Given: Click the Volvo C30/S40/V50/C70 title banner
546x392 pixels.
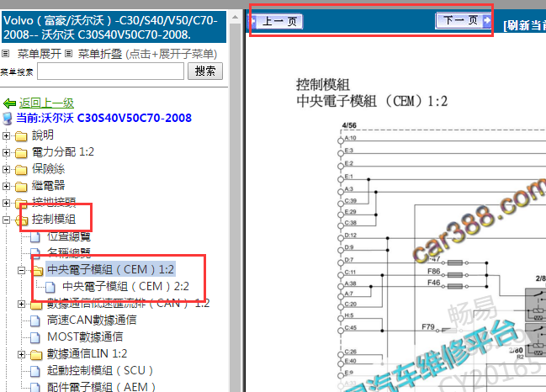Looking at the screenshot, I should tap(114, 27).
